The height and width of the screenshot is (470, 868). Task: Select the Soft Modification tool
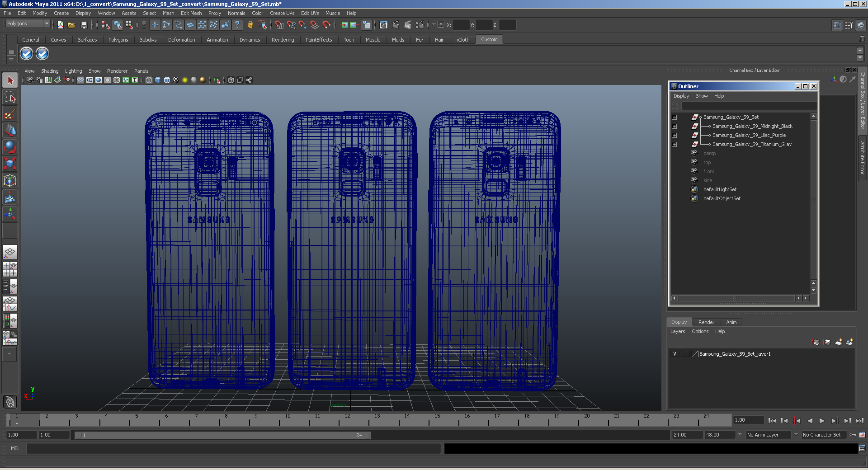(10, 197)
